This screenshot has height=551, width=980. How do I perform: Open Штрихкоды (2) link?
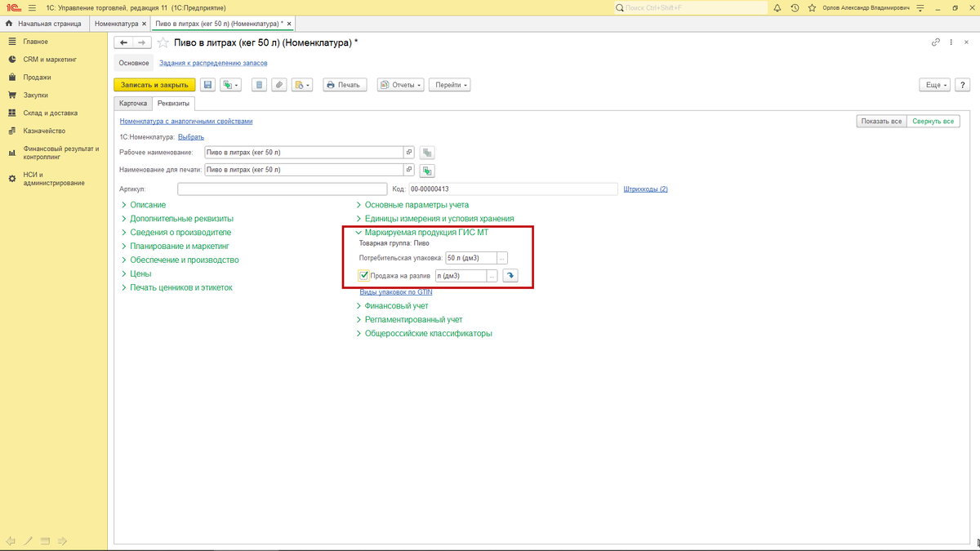pos(645,189)
